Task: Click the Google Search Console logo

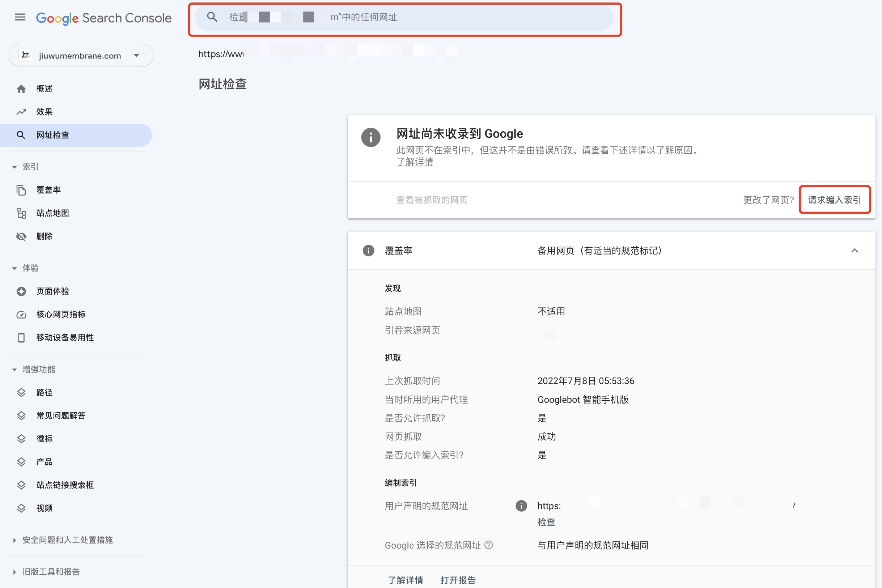Action: [104, 18]
